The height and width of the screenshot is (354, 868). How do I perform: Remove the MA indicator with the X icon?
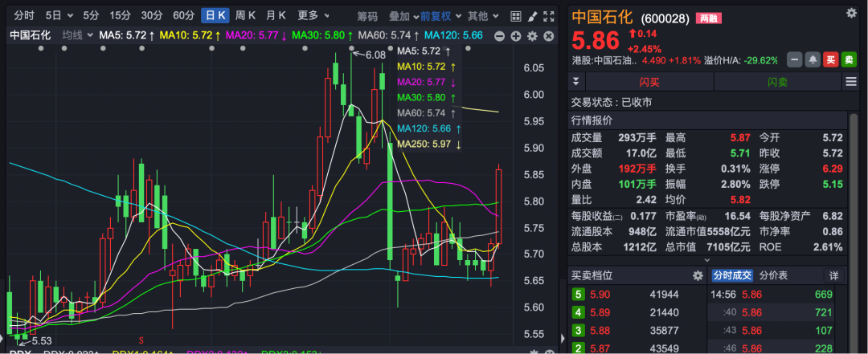click(549, 36)
